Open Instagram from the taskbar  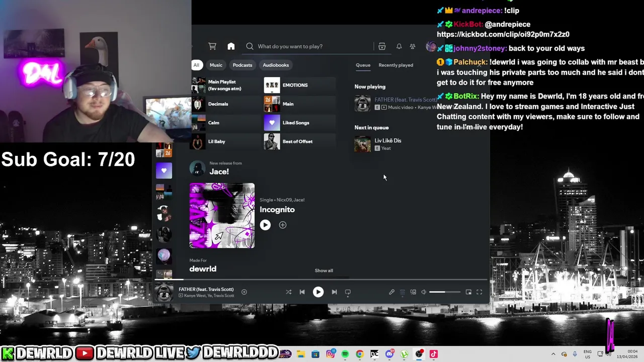(x=331, y=354)
